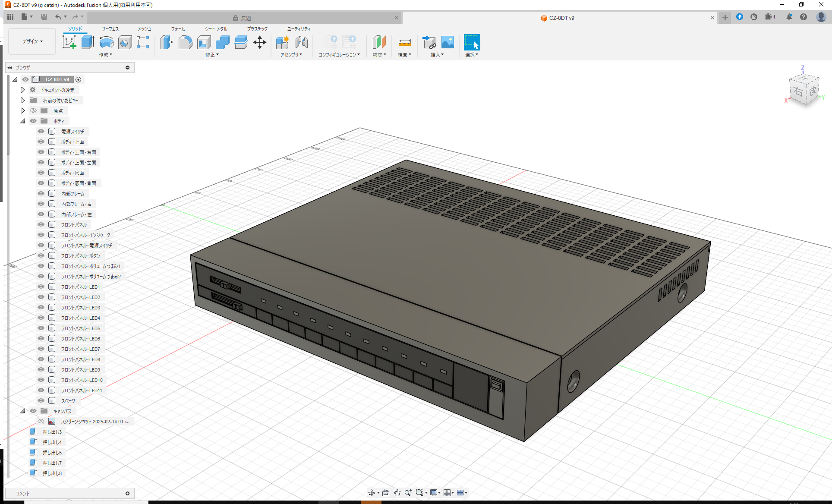Select 押し出し3 in the browser
The height and width of the screenshot is (504, 832).
pyautogui.click(x=52, y=432)
